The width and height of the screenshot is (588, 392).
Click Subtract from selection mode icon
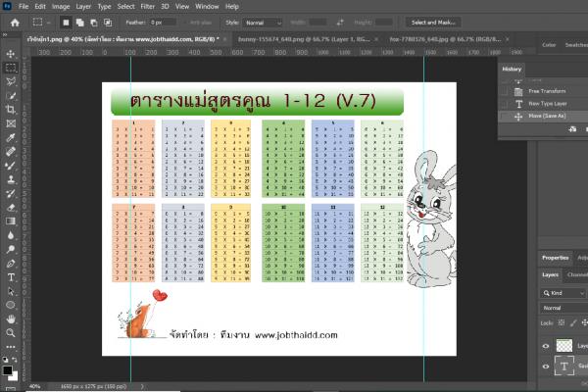coord(94,23)
